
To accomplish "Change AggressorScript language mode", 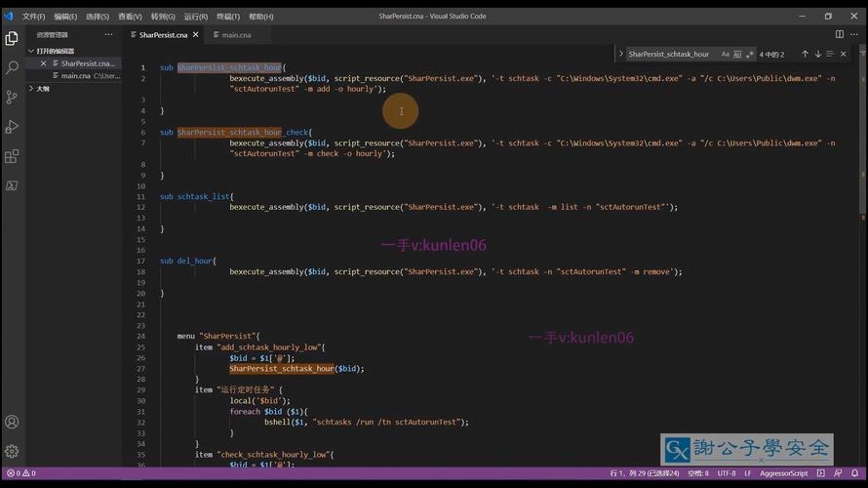I will click(x=783, y=473).
